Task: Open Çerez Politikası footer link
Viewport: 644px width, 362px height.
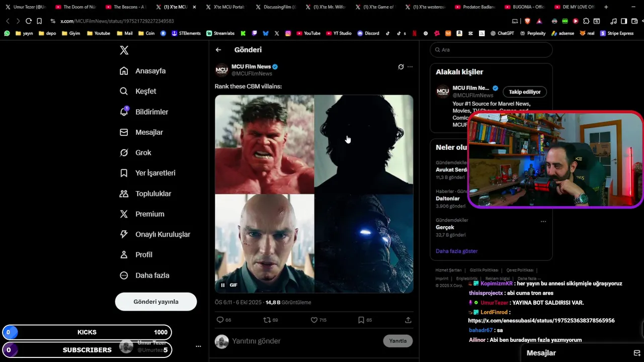Action: (520, 270)
